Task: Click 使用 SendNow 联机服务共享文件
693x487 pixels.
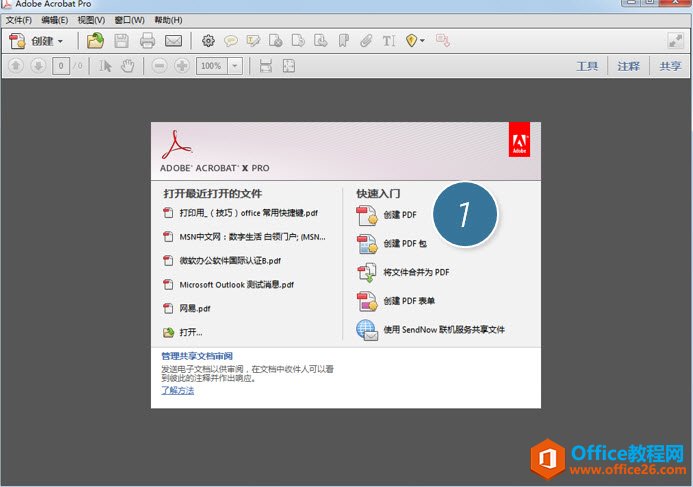Action: pyautogui.click(x=430, y=330)
